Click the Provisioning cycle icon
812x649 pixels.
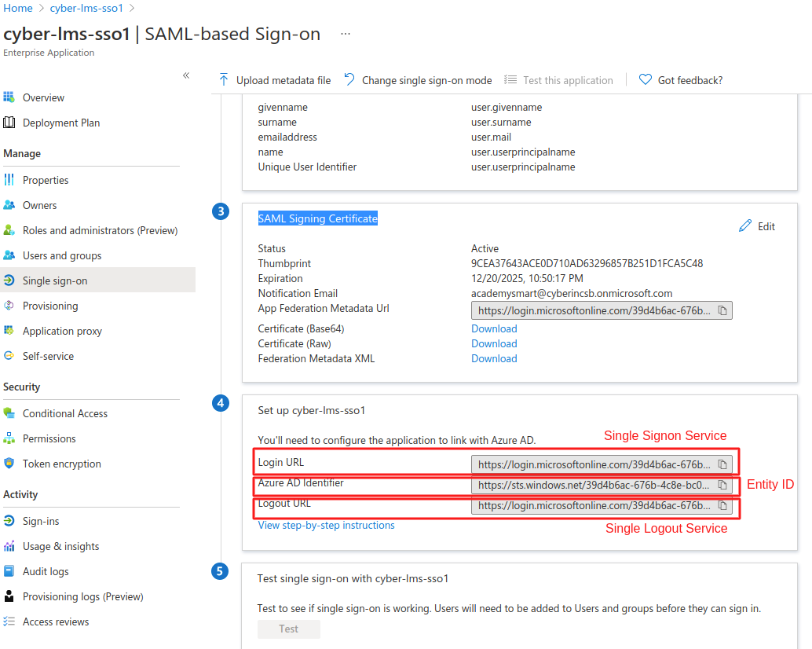[x=9, y=306]
